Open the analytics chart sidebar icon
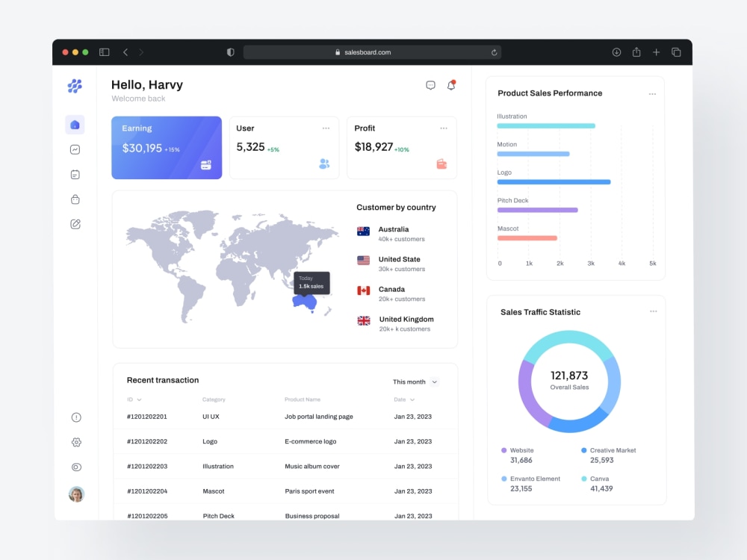The image size is (747, 560). (75, 149)
